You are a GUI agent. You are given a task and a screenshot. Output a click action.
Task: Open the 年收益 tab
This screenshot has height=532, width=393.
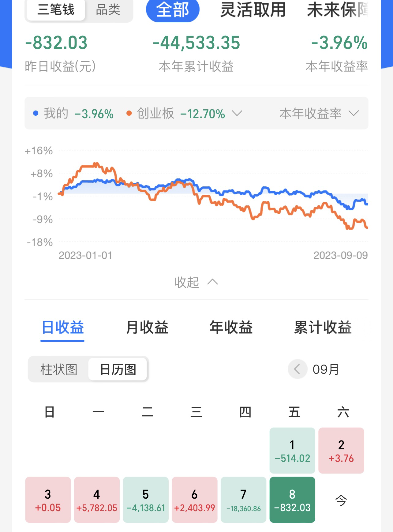click(231, 327)
